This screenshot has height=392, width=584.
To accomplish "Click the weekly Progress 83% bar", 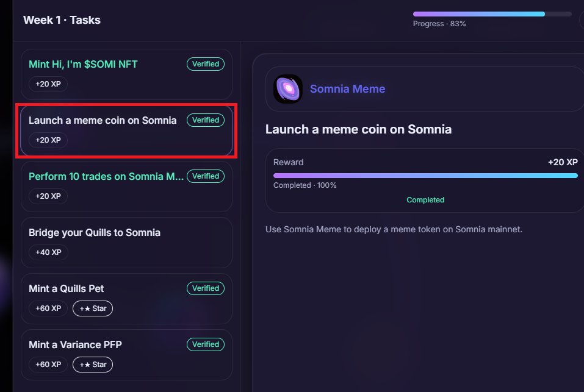I will (x=492, y=14).
